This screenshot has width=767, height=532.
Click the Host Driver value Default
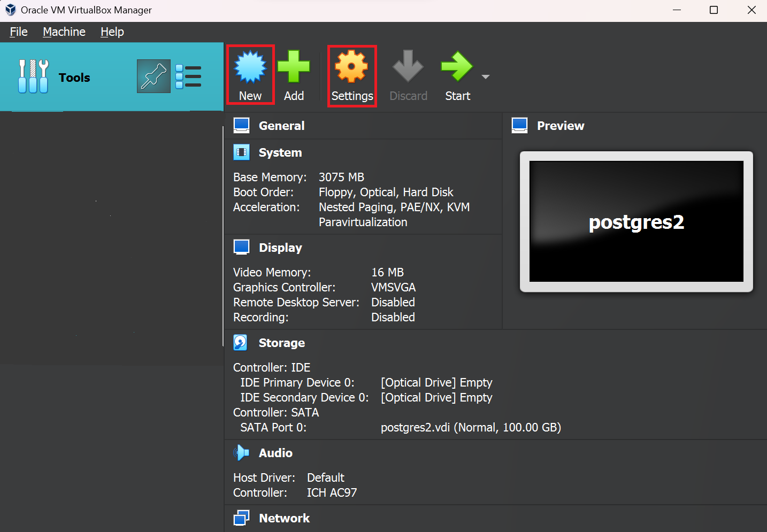click(326, 477)
